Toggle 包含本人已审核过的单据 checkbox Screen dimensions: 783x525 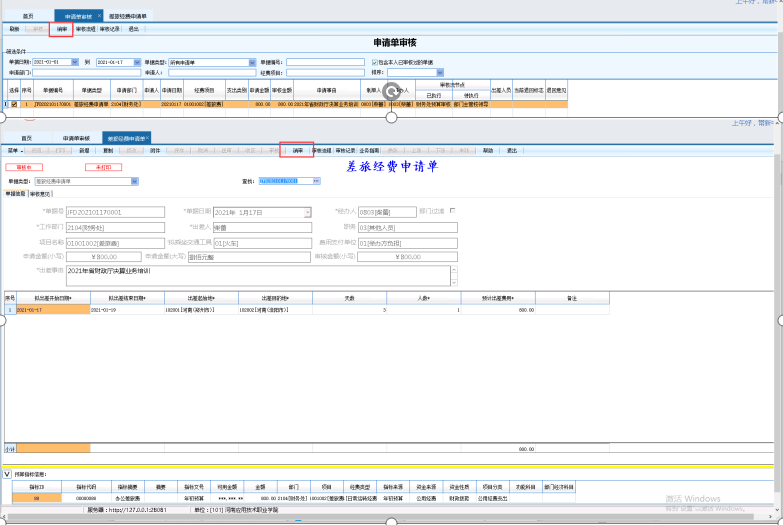pyautogui.click(x=375, y=62)
